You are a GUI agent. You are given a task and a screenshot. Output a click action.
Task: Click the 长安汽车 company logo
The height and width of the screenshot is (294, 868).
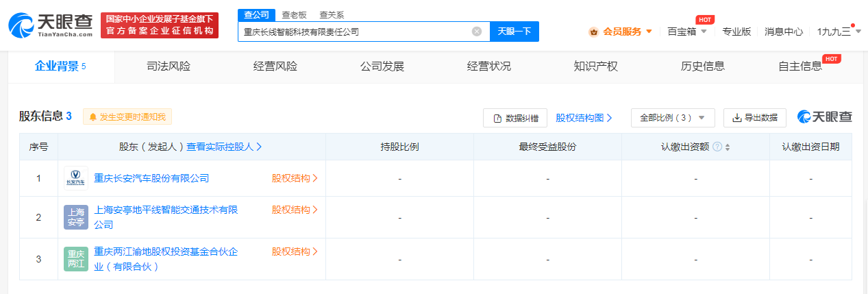[76, 178]
